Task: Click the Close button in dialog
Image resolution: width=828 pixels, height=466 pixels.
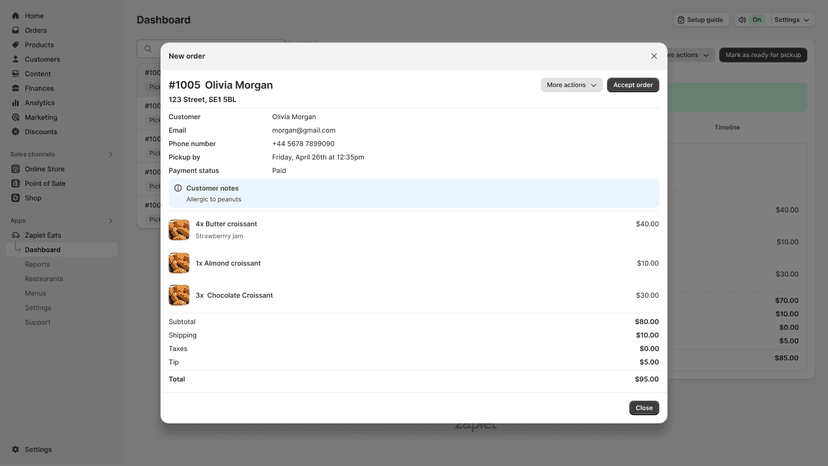Action: tap(644, 408)
